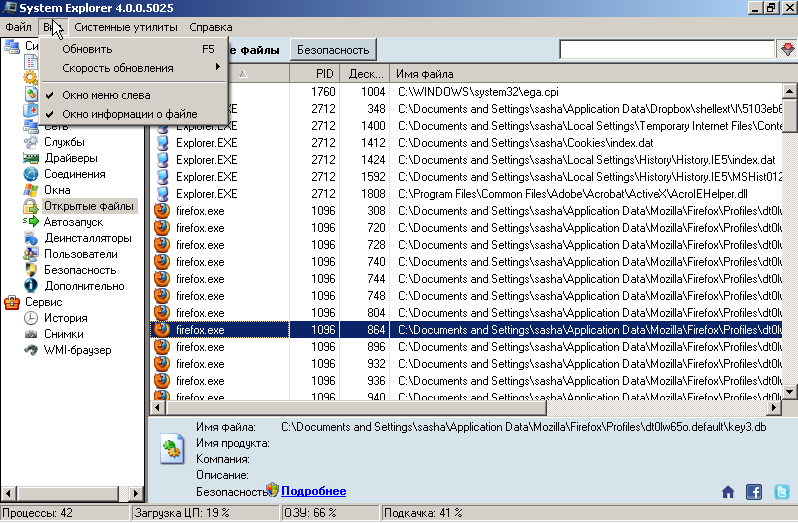Open the Файл menu
798x523 pixels.
click(18, 27)
